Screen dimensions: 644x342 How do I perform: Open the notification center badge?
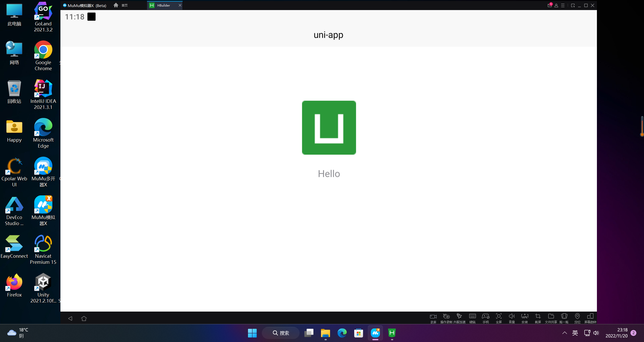pyautogui.click(x=634, y=333)
